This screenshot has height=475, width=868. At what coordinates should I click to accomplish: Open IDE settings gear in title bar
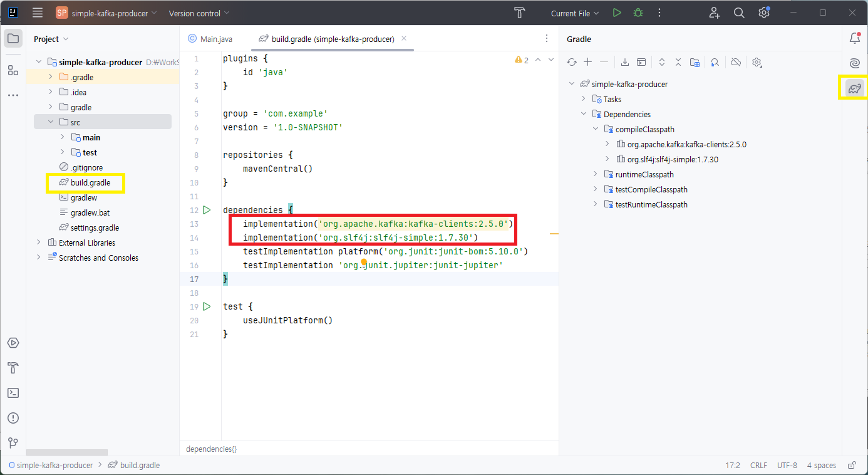click(764, 13)
